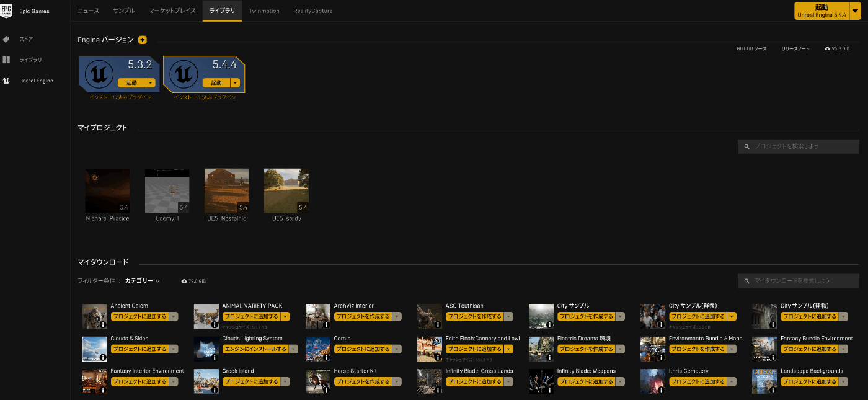Viewport: 868px width, 400px height.
Task: Click the Corals asset title text
Action: point(342,339)
